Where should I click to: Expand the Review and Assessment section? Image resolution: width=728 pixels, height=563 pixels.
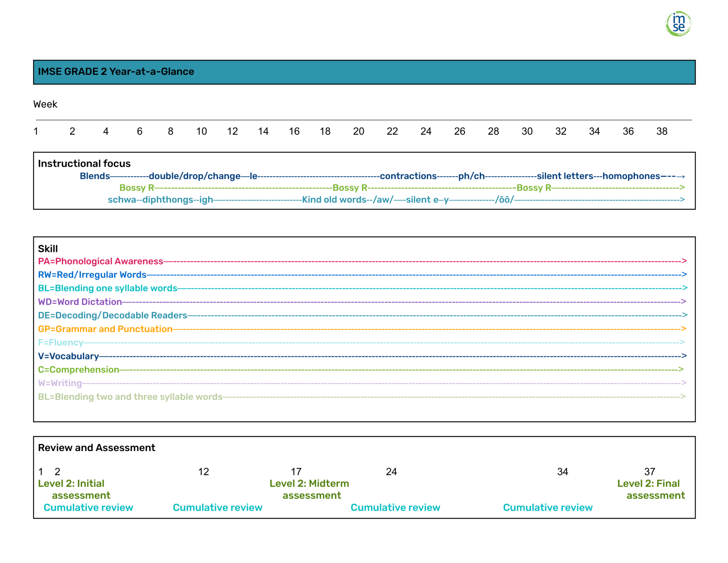(x=96, y=447)
